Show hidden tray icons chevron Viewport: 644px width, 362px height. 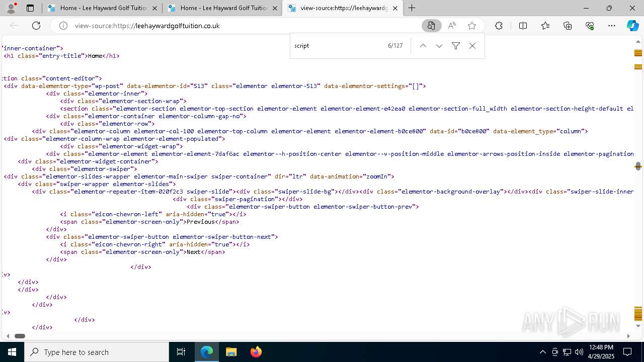542,352
